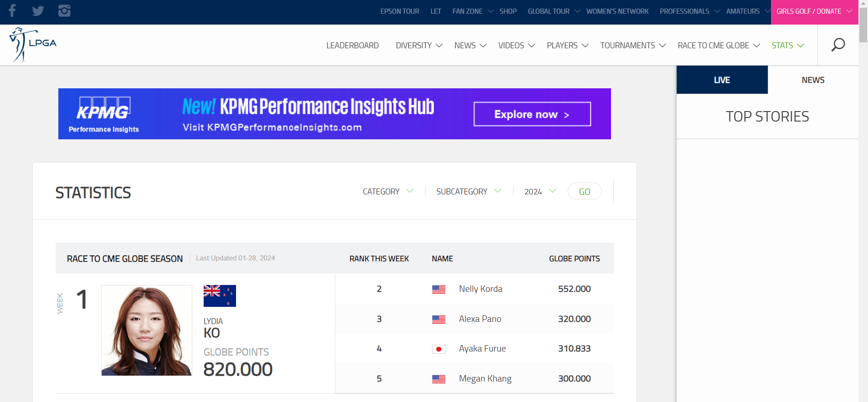Expand the GLOBAL TOUR menu
This screenshot has height=402, width=868.
click(x=554, y=11)
